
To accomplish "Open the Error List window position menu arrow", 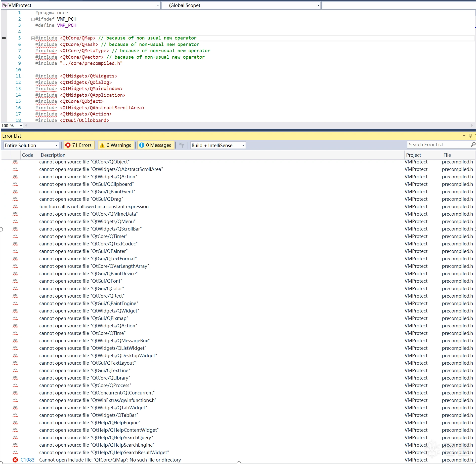I will pos(464,136).
